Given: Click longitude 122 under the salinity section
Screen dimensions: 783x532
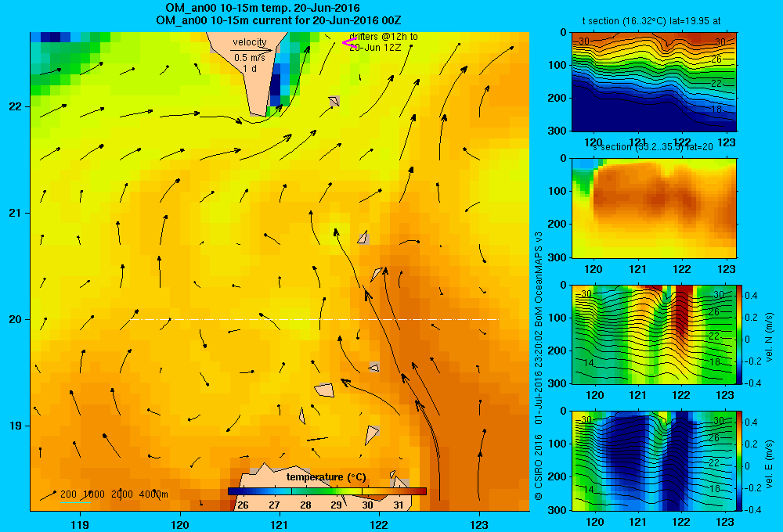Looking at the screenshot, I should tap(682, 269).
